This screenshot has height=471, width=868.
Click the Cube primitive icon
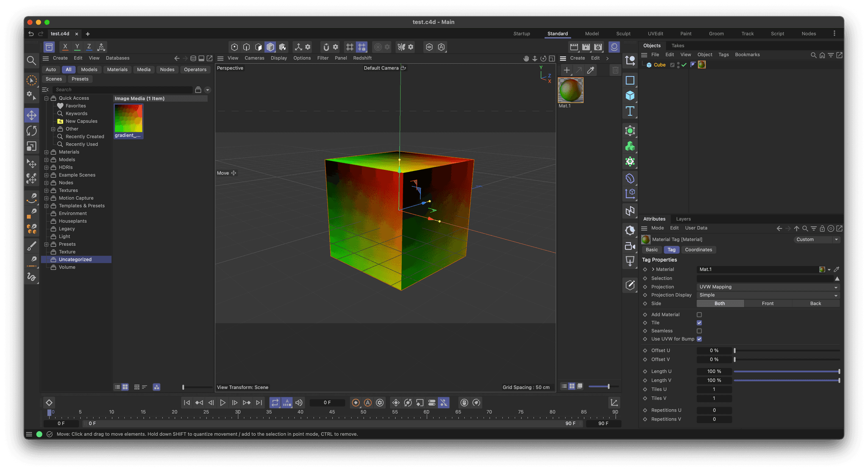[x=630, y=96]
